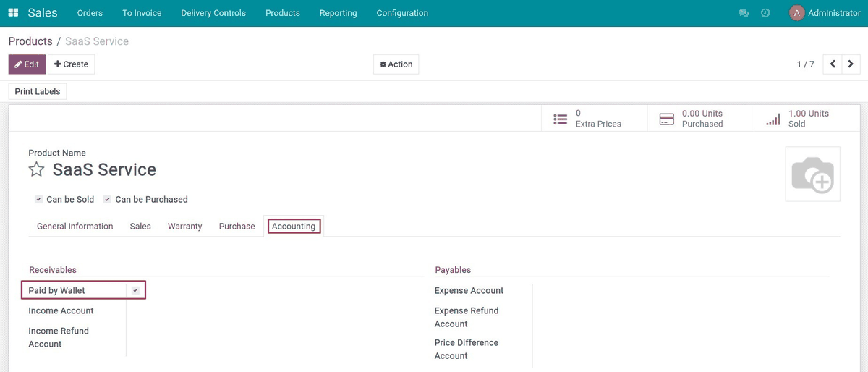Select the Accounting tab

point(294,227)
